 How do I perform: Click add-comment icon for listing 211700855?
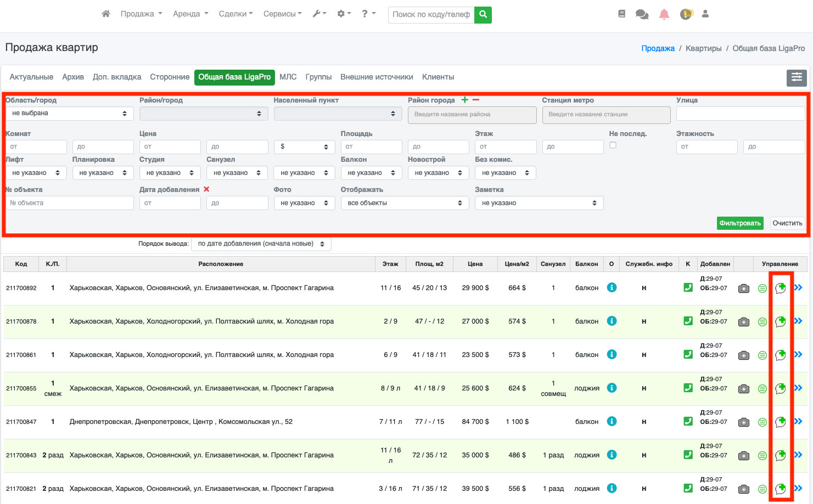pos(780,388)
